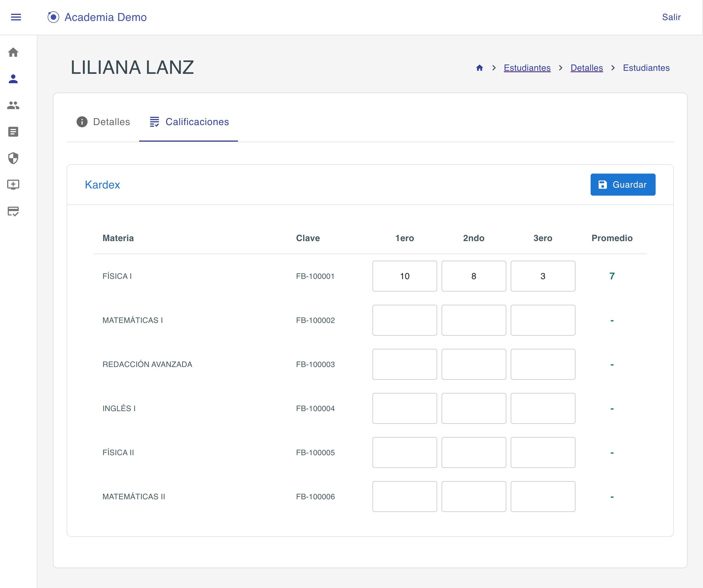Click FÍSICA I 1ero grade field

[404, 276]
